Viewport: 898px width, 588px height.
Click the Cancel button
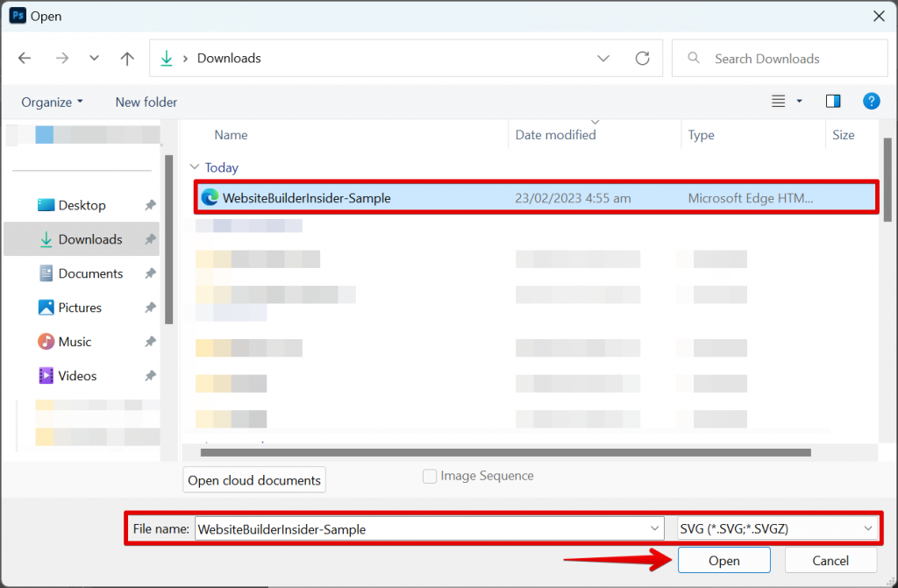[x=830, y=561]
